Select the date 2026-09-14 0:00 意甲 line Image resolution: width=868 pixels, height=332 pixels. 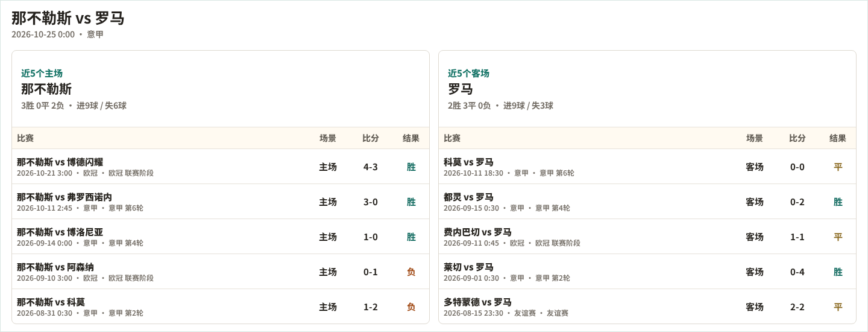tap(80, 243)
